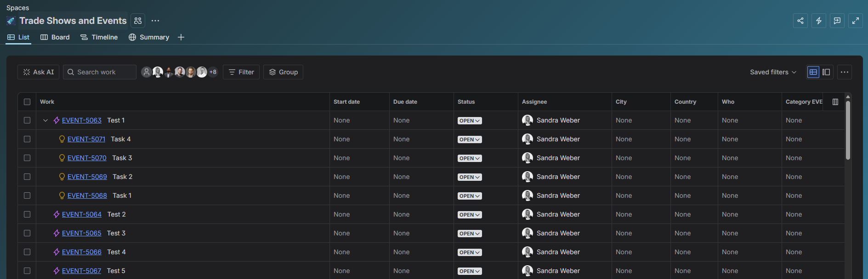This screenshot has width=868, height=279.
Task: Open the column configuration icon
Action: point(835,102)
